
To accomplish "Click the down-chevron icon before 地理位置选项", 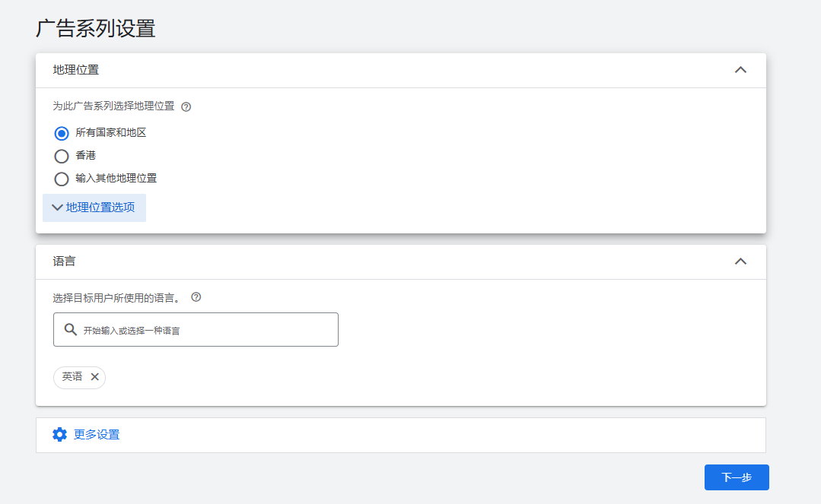I will pyautogui.click(x=57, y=208).
